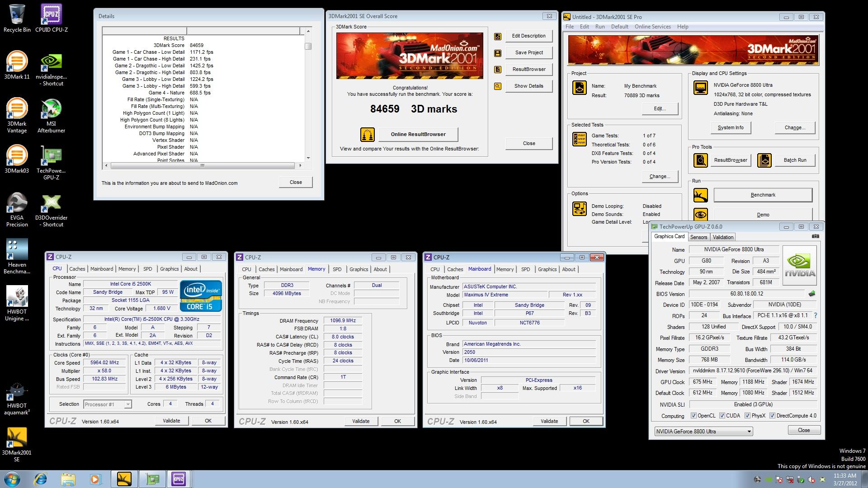Open Caches tab in the first CPU-Z window
This screenshot has width=868, height=488.
point(77,269)
